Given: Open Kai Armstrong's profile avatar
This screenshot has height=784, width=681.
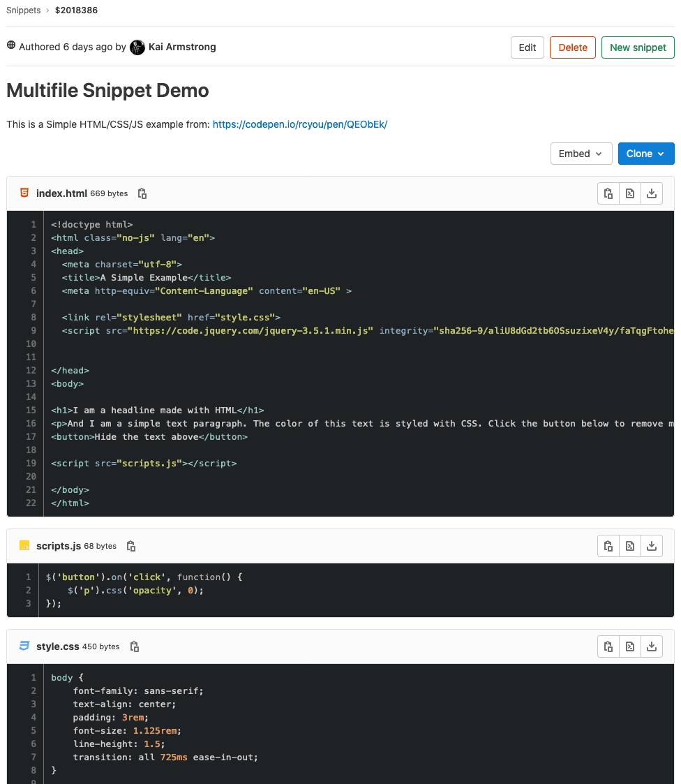Looking at the screenshot, I should pyautogui.click(x=137, y=47).
